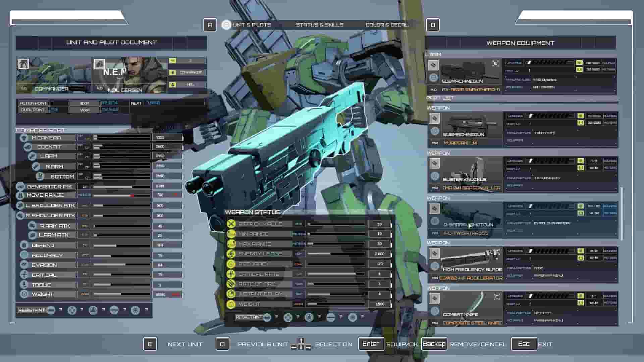644x362 pixels.
Task: Select the M.CAMERA stat icon
Action: point(23,138)
